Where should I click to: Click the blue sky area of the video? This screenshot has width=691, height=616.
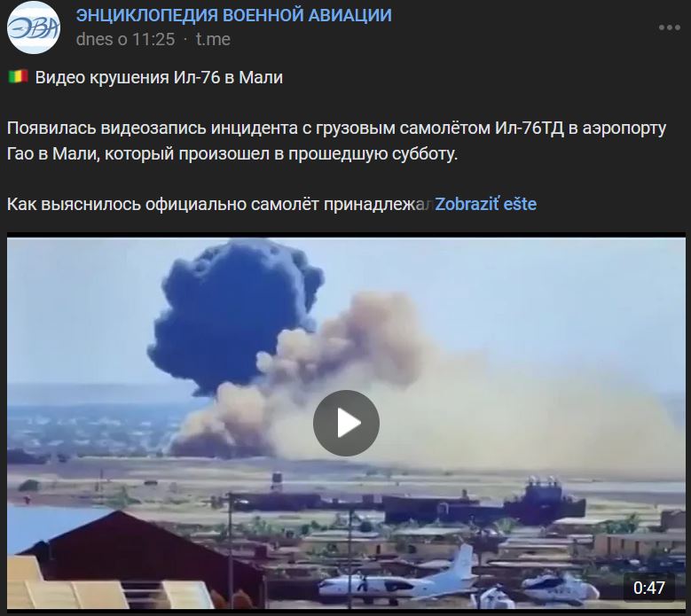coord(551,300)
